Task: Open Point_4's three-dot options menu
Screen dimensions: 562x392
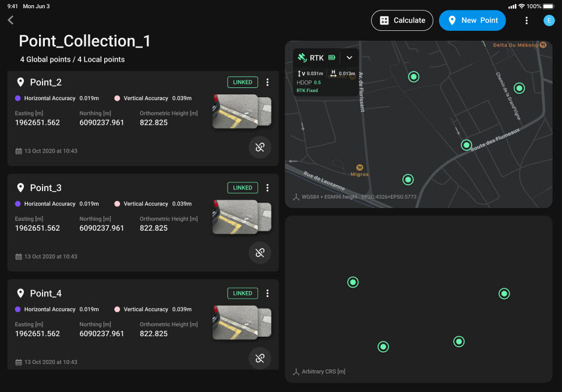Action: (267, 293)
